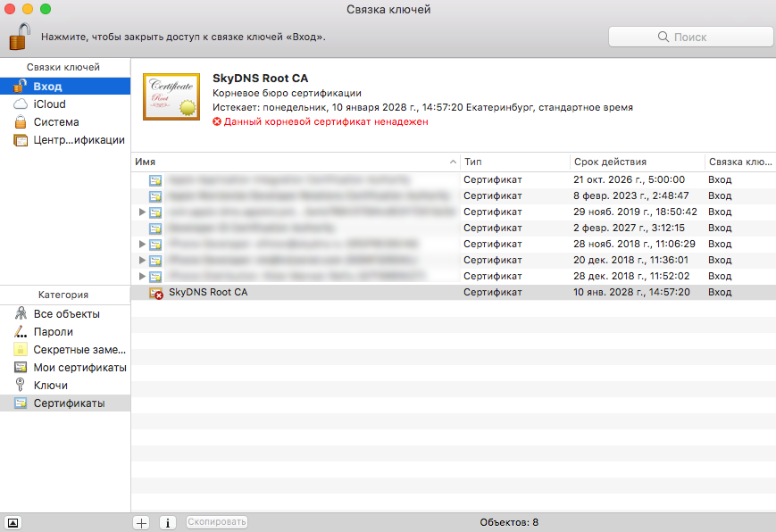Click the certificate icon in the 2 февр. 2027 row

coord(155,229)
